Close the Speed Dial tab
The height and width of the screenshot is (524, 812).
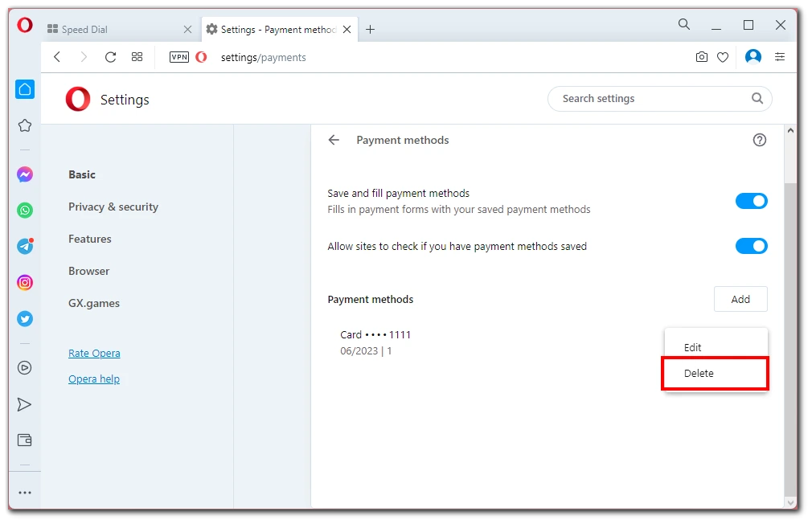pyautogui.click(x=187, y=30)
